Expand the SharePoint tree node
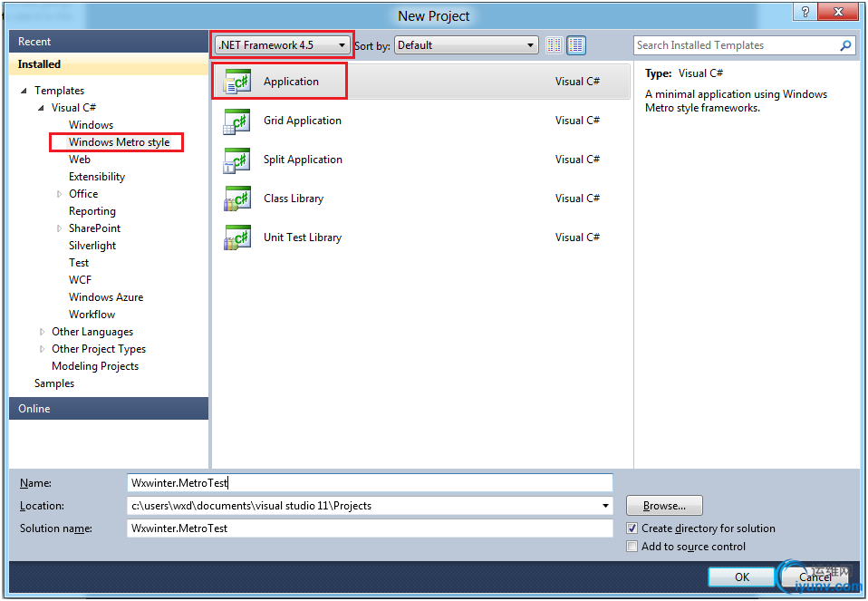 click(59, 228)
